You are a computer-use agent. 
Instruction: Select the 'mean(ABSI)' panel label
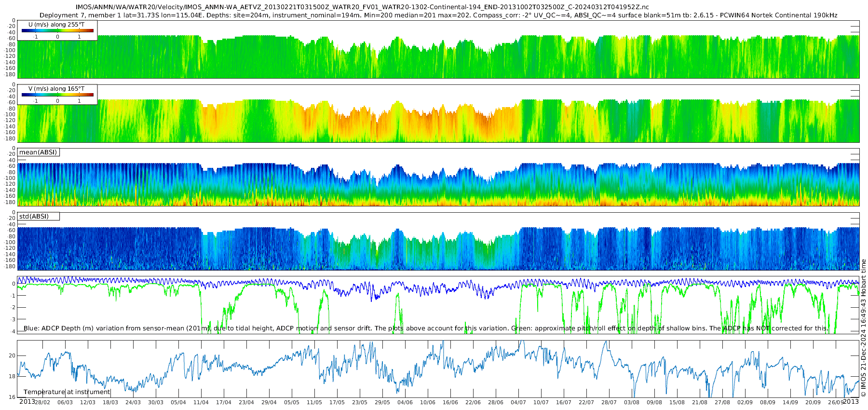tap(38, 152)
